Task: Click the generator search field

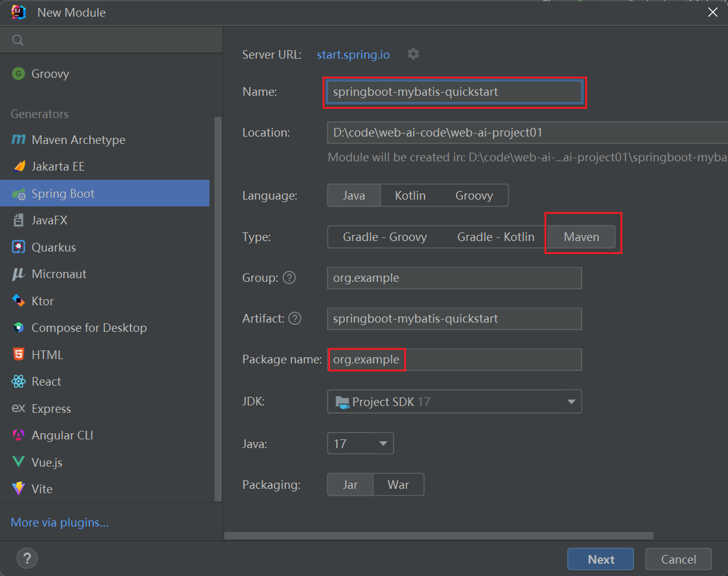Action: tap(111, 40)
